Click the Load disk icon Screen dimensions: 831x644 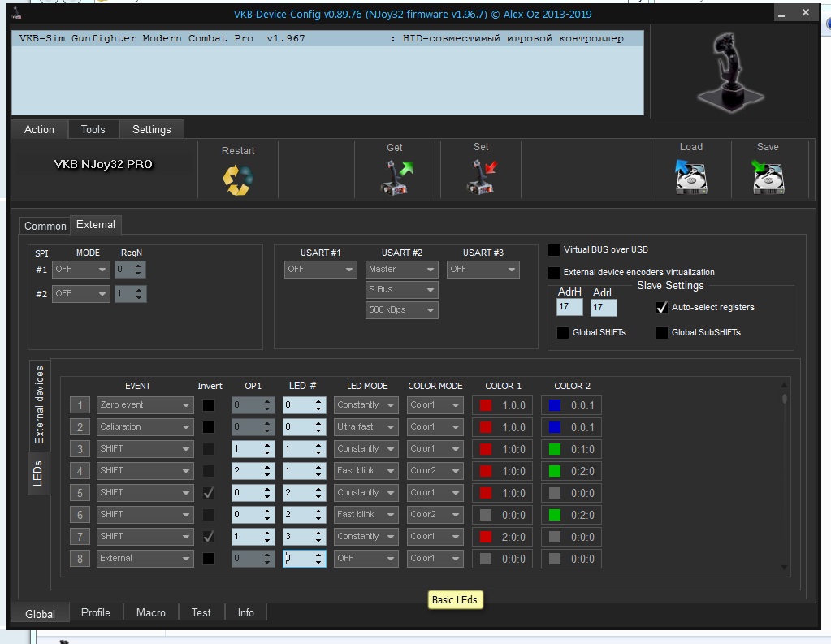pyautogui.click(x=690, y=177)
